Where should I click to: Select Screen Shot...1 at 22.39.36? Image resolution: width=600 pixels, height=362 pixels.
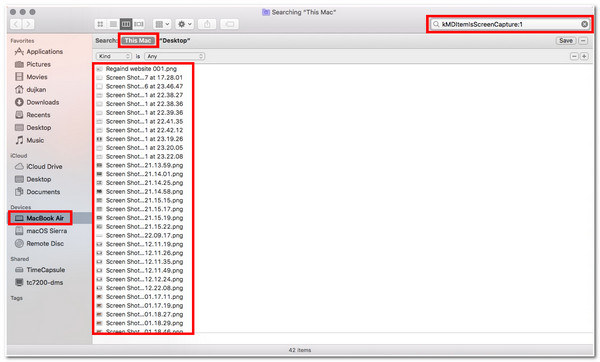(144, 113)
